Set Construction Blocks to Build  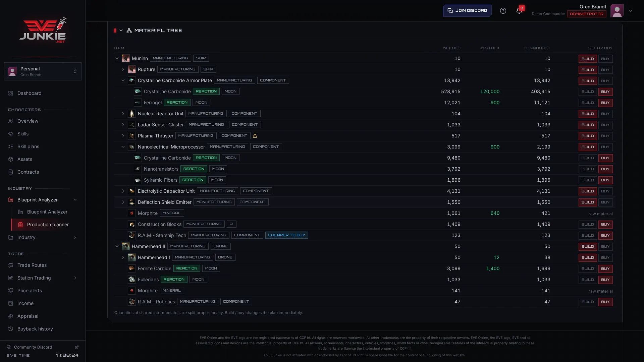click(588, 225)
